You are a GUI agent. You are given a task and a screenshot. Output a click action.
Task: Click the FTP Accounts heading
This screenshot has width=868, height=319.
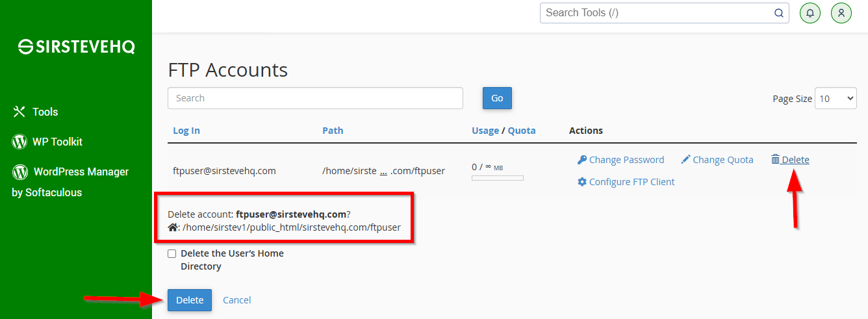pos(227,70)
